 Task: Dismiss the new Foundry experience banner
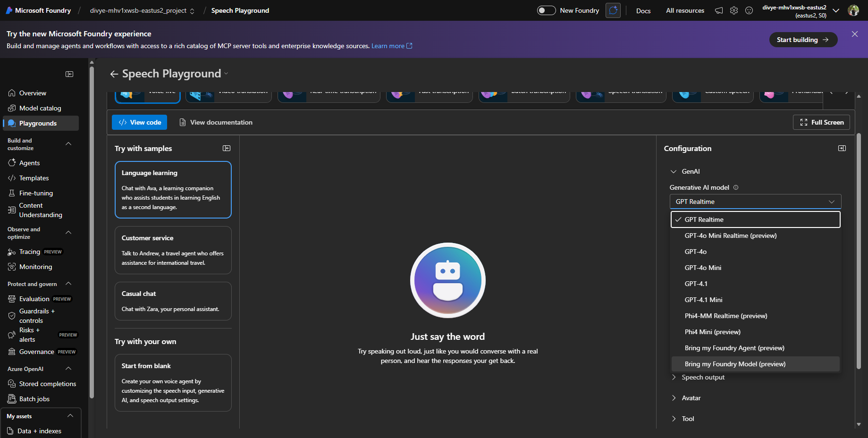click(855, 34)
